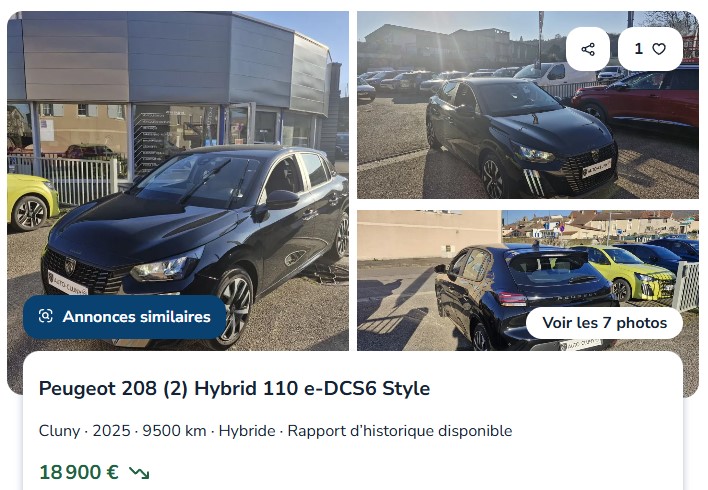708x490 pixels.
Task: Click the 2025 year detail
Action: [x=112, y=431]
